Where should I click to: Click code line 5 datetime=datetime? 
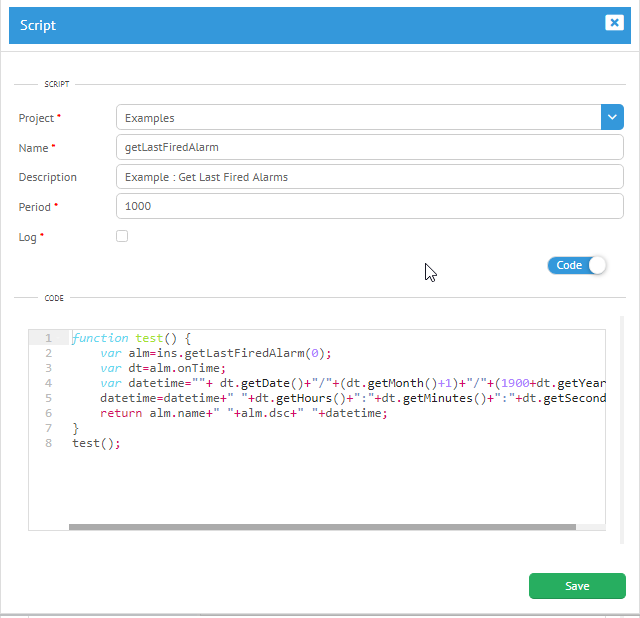pyautogui.click(x=353, y=398)
